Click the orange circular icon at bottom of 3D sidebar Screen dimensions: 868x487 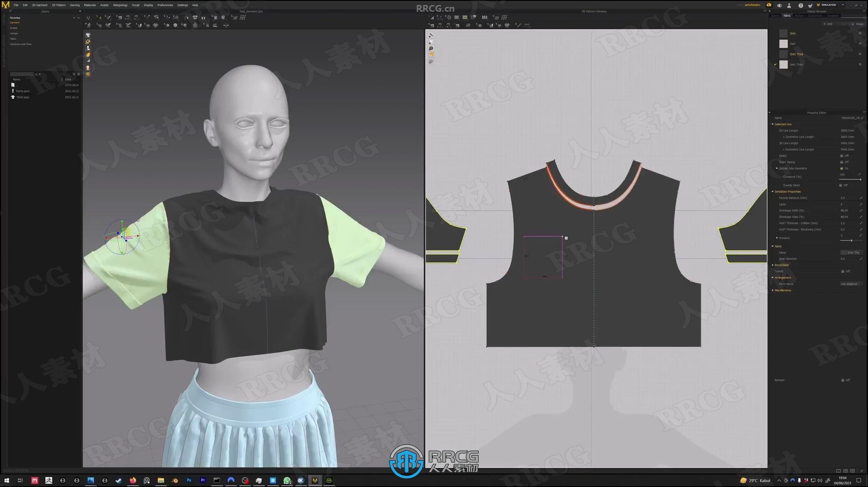click(88, 74)
